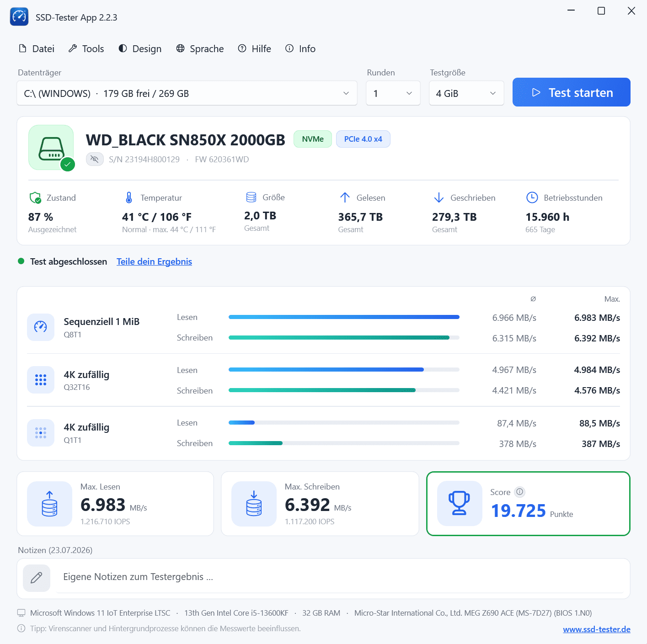Click the SSD drive health icon

(51, 148)
